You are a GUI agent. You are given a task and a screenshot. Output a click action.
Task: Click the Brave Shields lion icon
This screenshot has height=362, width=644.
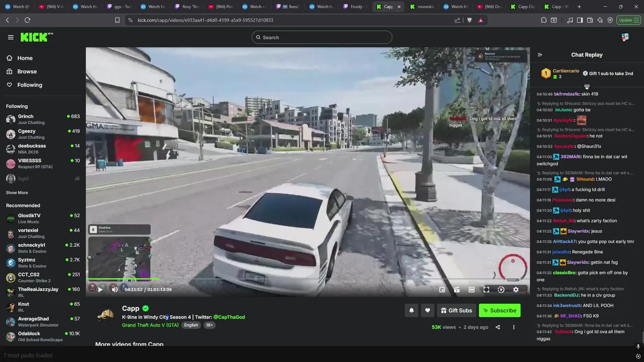(469, 20)
